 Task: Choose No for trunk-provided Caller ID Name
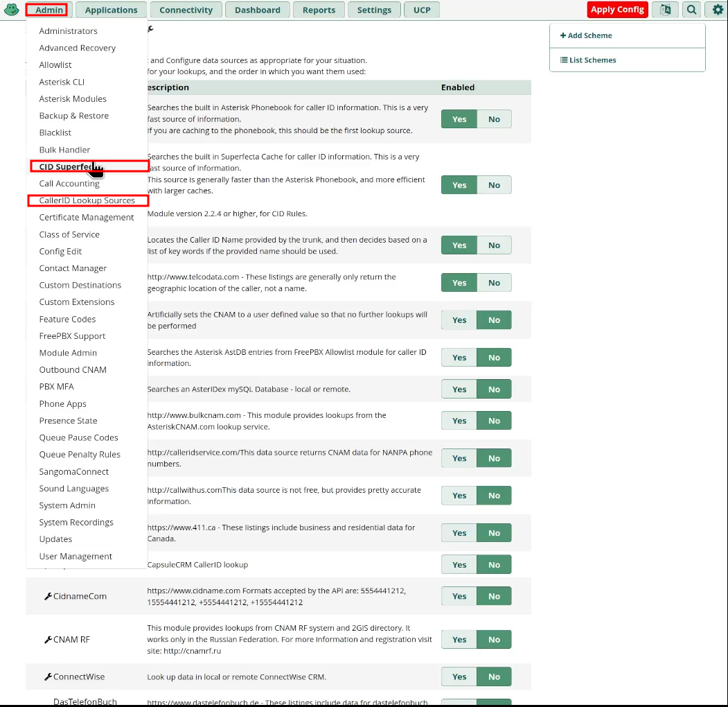coord(494,245)
